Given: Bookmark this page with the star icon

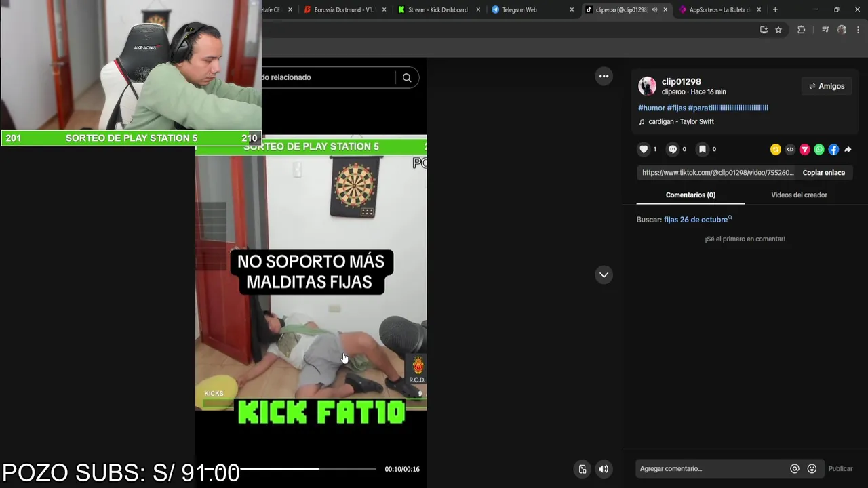Looking at the screenshot, I should click(778, 30).
